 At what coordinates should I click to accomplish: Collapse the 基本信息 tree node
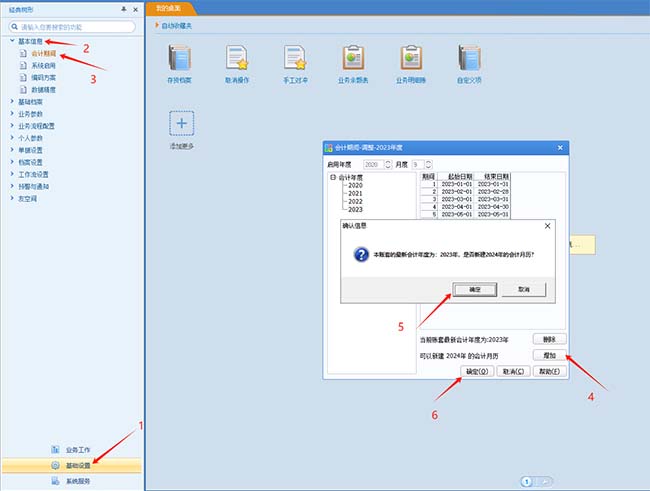tap(12, 41)
